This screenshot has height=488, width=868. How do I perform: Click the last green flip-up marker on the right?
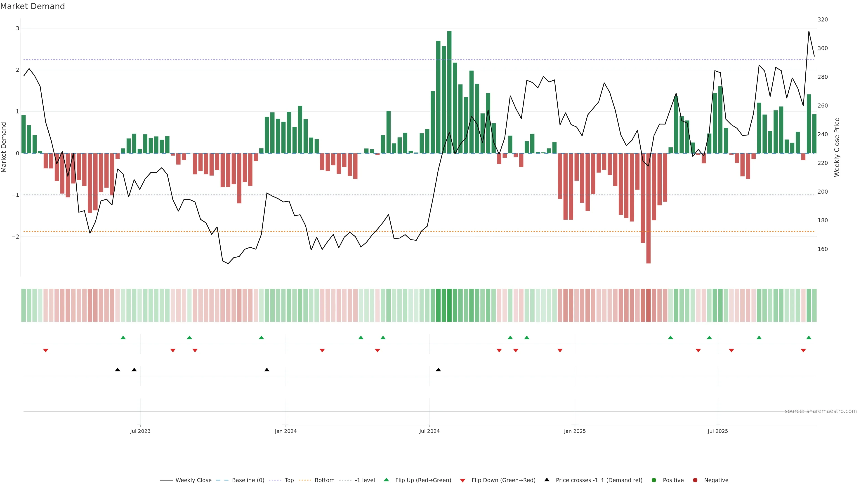pyautogui.click(x=809, y=338)
